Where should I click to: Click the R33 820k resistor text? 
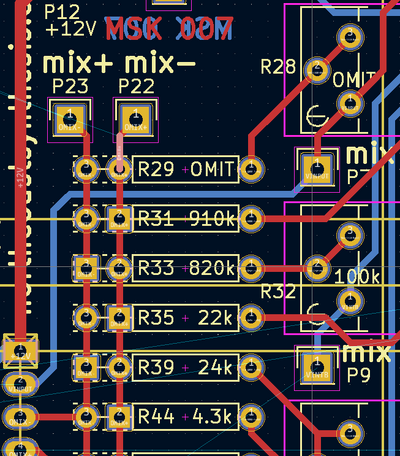[x=186, y=268]
